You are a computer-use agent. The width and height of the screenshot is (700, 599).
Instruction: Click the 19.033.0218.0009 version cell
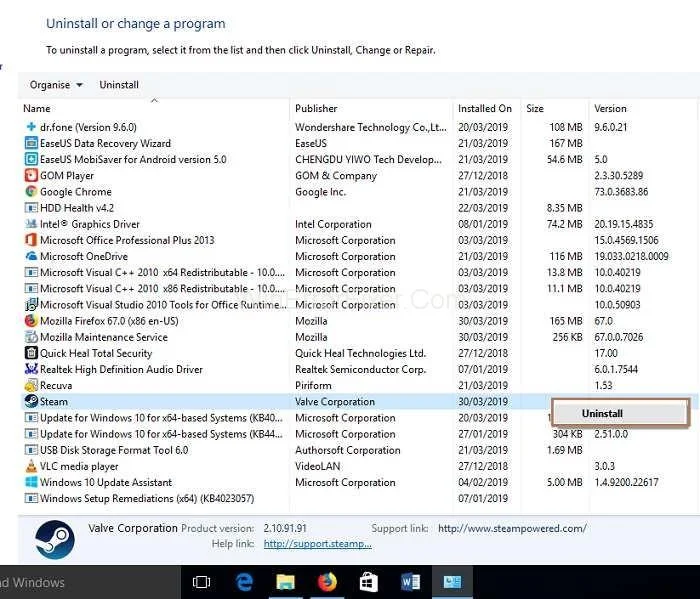tap(631, 256)
